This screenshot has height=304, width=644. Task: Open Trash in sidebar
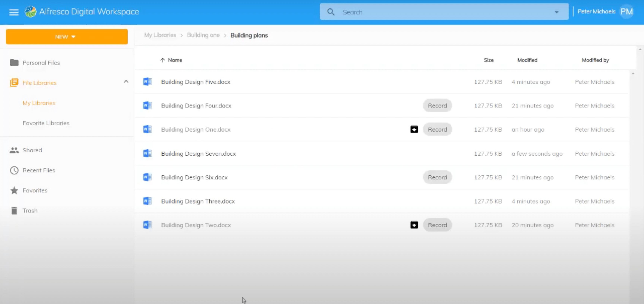(30, 210)
